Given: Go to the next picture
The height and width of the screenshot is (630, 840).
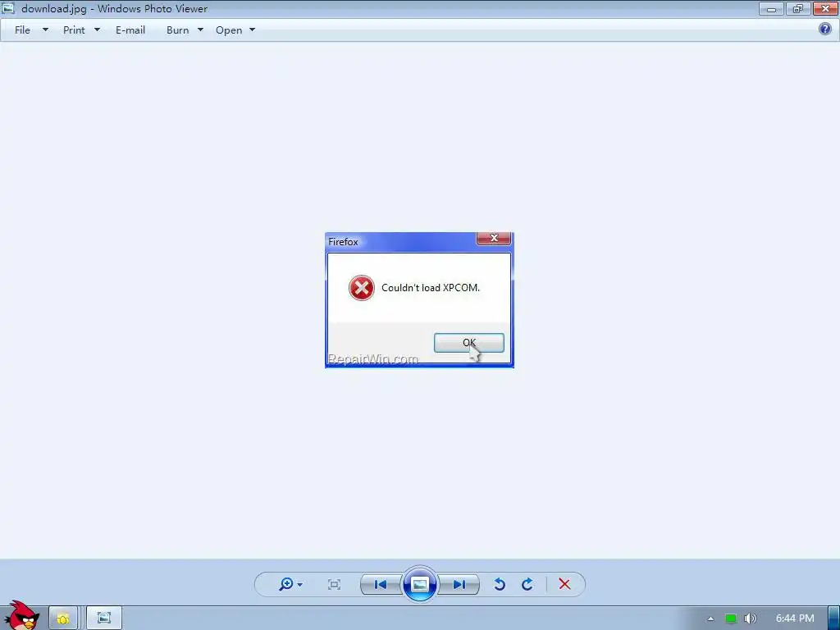Looking at the screenshot, I should tap(459, 584).
